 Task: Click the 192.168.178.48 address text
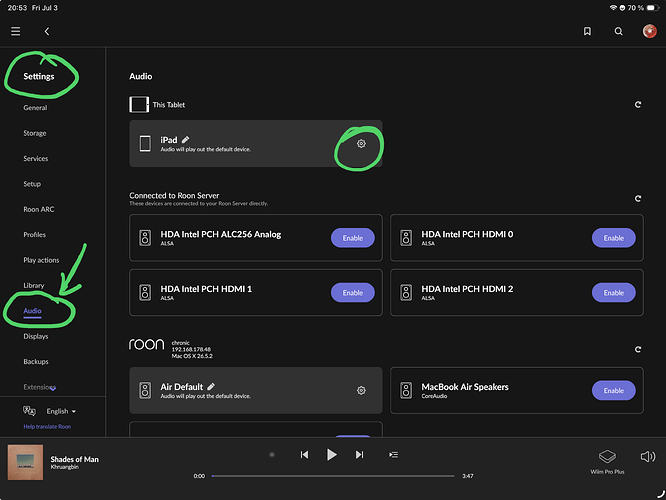click(191, 349)
